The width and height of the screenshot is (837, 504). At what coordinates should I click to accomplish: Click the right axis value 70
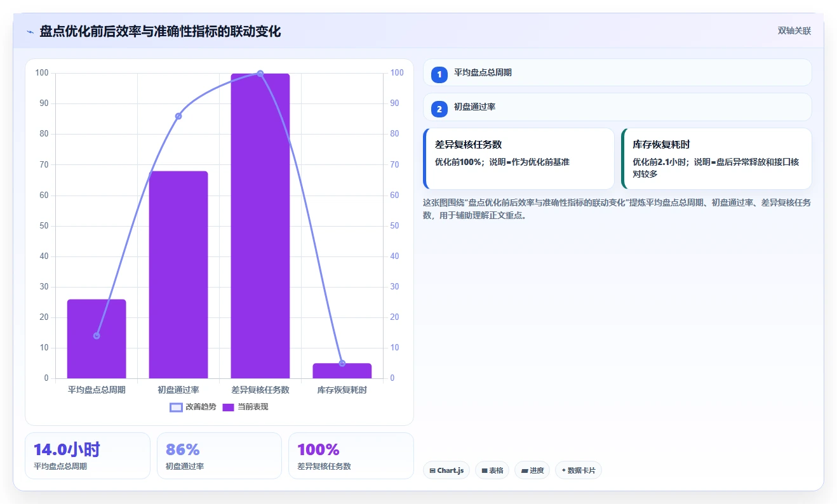(394, 164)
